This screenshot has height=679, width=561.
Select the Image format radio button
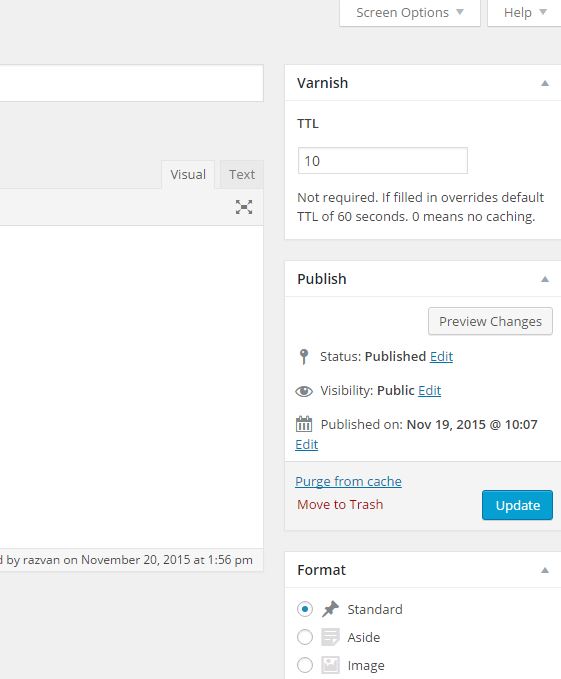click(305, 665)
